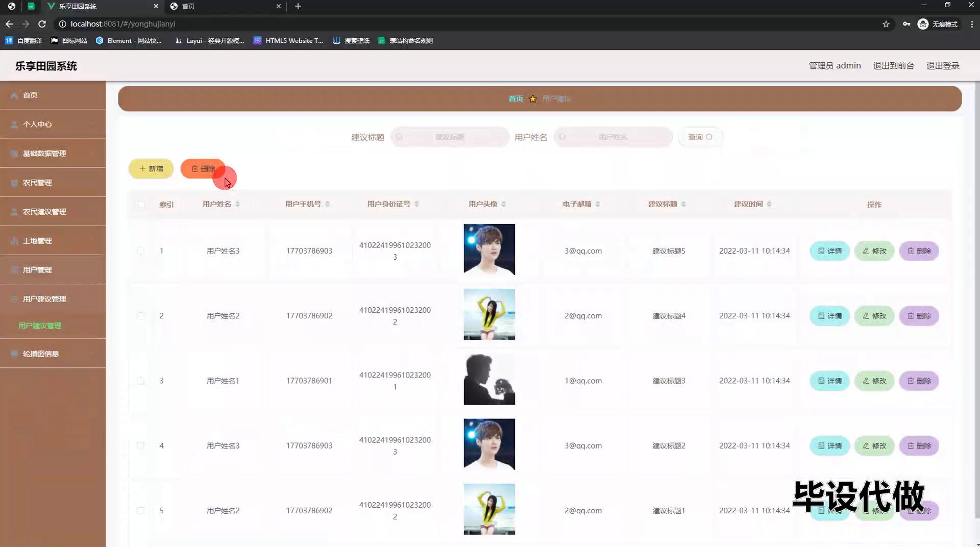980x547 pixels.
Task: Click the address bar URL
Action: point(122,24)
